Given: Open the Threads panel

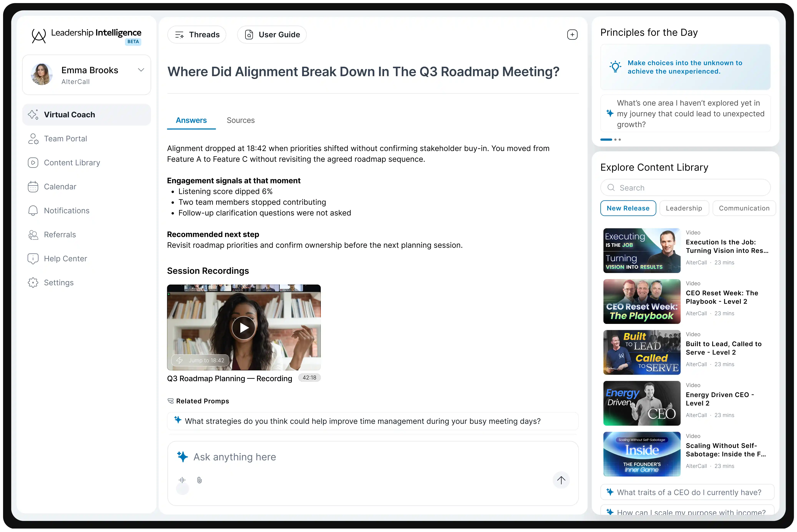Looking at the screenshot, I should click(197, 35).
